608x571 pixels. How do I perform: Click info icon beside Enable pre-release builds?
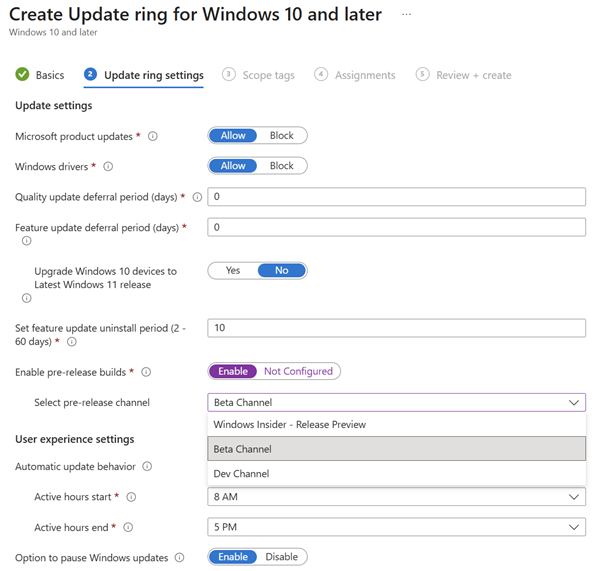146,372
